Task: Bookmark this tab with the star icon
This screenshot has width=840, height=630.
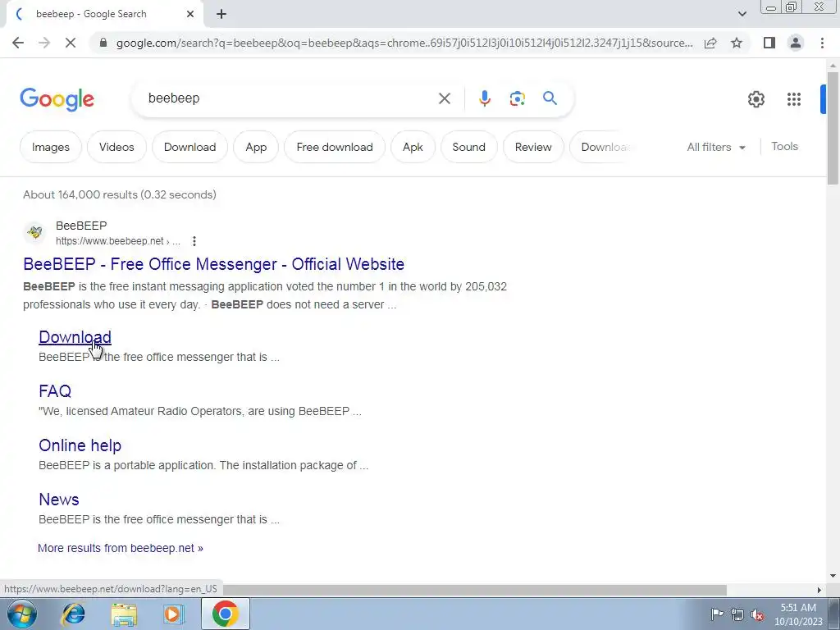Action: click(737, 43)
